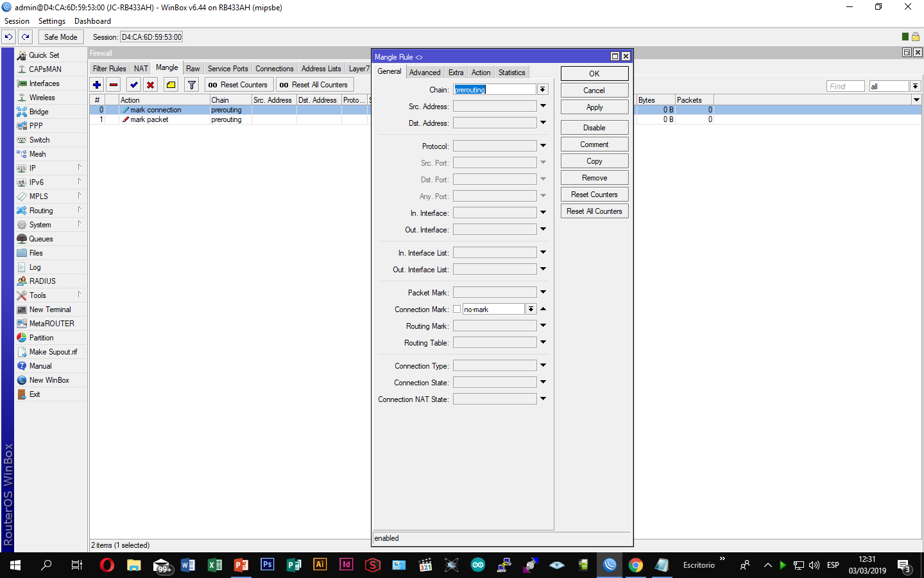The height and width of the screenshot is (578, 924).
Task: Click the Undo arrow in WinBox toolbar
Action: pyautogui.click(x=9, y=37)
